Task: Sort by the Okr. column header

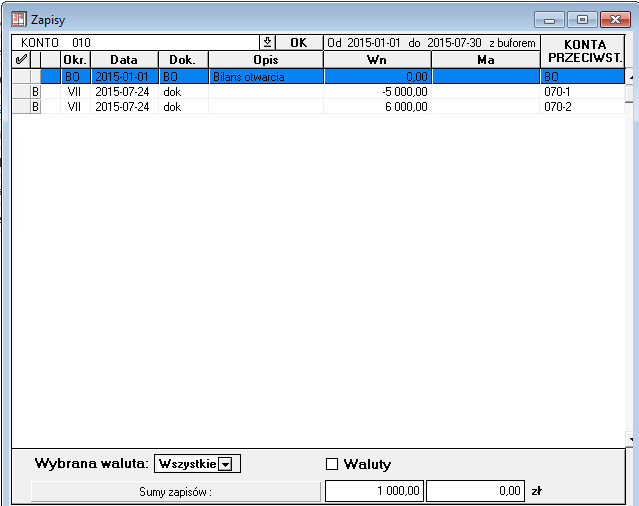Action: click(75, 59)
